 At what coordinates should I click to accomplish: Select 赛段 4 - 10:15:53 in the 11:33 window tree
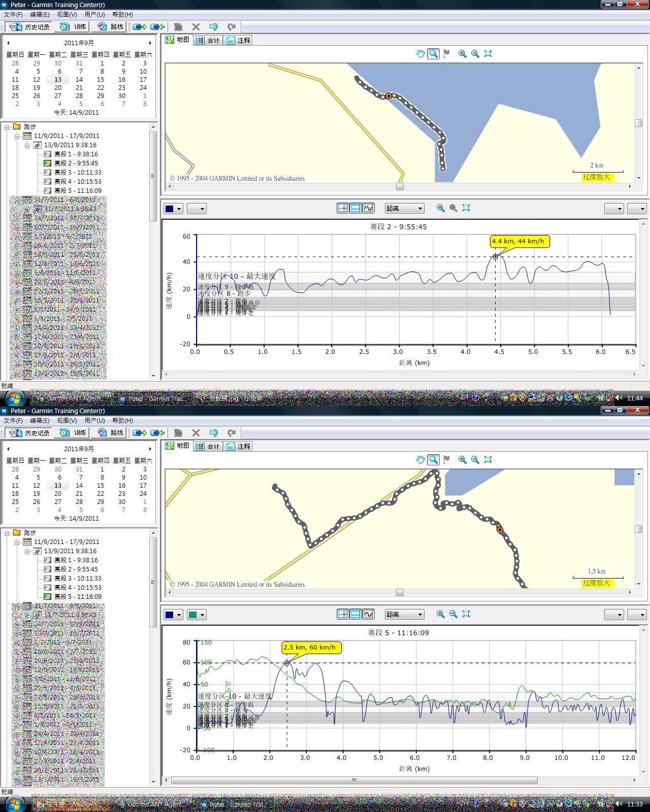click(78, 588)
